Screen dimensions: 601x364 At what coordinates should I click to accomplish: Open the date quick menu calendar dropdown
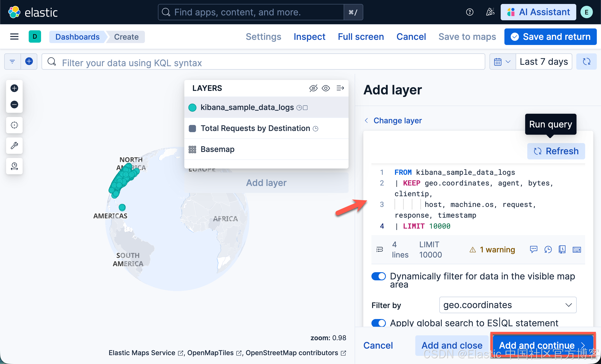502,62
